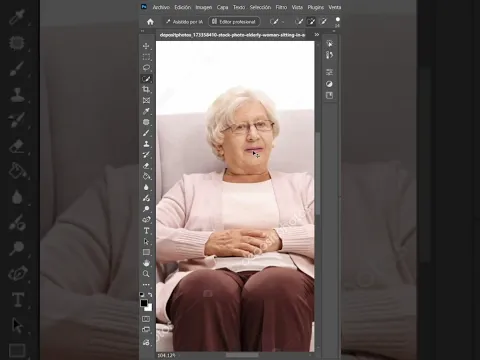Open the Capa menu

(222, 7)
